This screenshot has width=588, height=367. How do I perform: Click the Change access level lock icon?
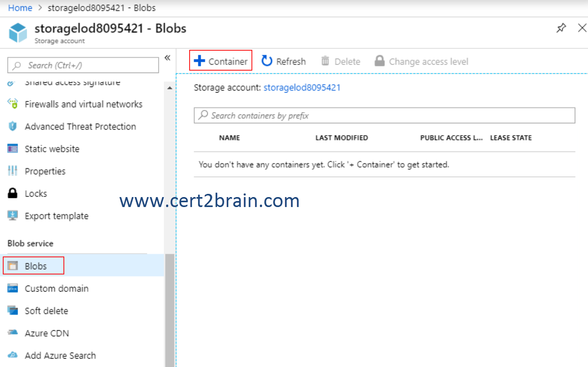click(x=380, y=61)
